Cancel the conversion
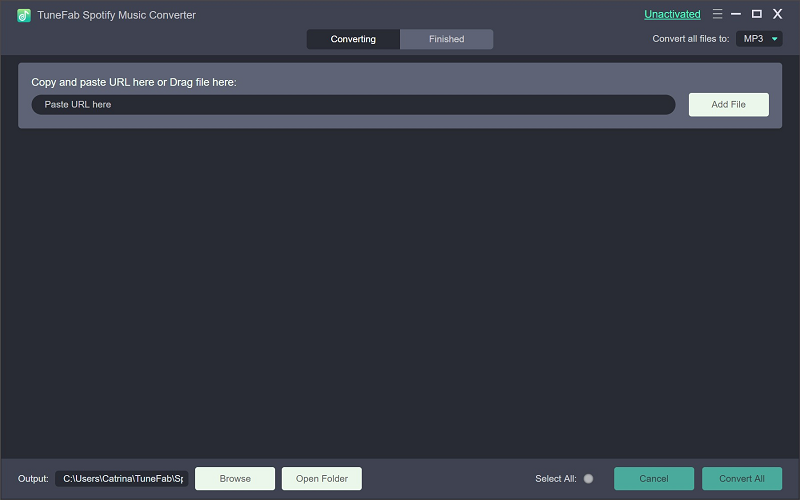 (x=654, y=479)
